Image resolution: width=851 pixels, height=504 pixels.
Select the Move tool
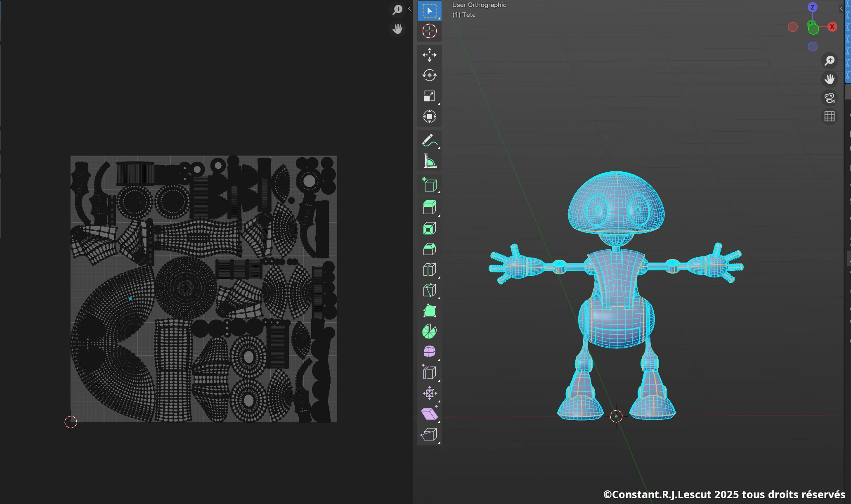(x=430, y=55)
